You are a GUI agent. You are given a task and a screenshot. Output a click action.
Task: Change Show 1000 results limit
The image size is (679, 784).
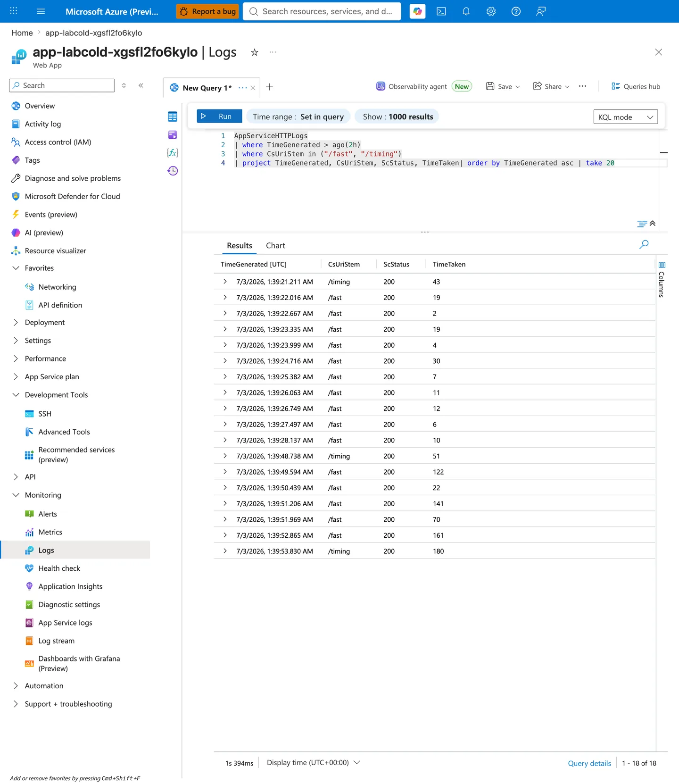click(x=397, y=117)
